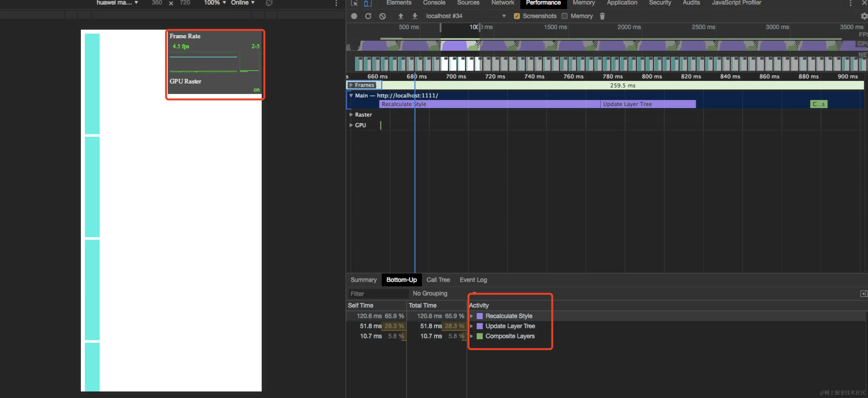The width and height of the screenshot is (868, 398).
Task: Click the clear recording icon
Action: tap(382, 16)
